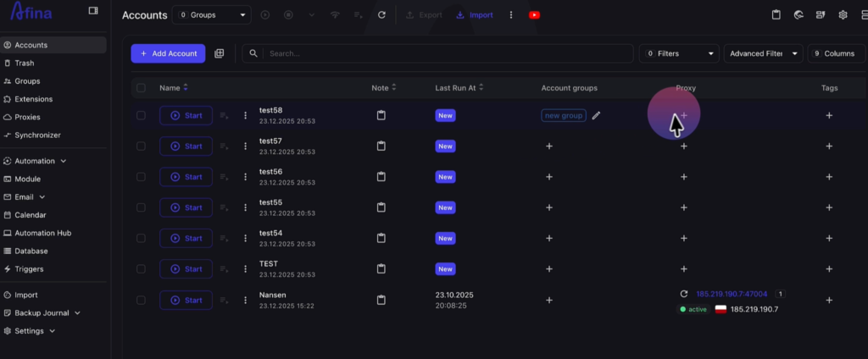Click queue icon in test54 row

(x=224, y=239)
